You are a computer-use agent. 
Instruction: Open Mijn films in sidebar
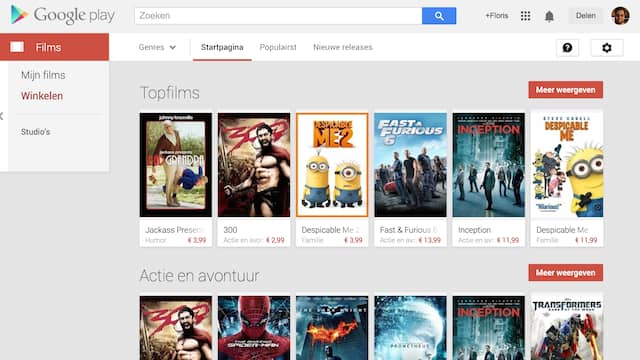[x=43, y=75]
